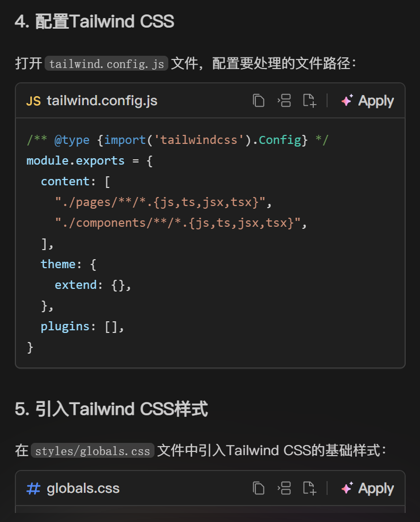Click the "plugins: []," code line
This screenshot has width=420, height=522.
click(x=82, y=326)
